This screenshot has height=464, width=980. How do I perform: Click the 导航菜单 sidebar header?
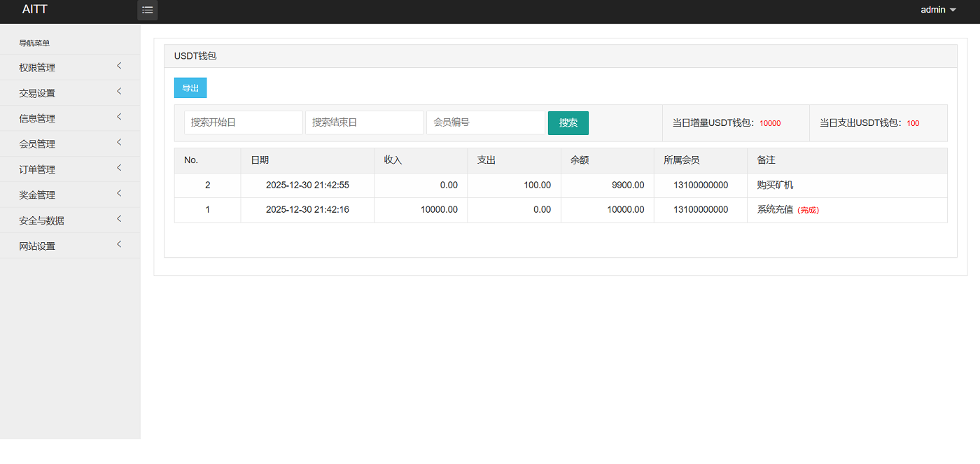[x=32, y=43]
